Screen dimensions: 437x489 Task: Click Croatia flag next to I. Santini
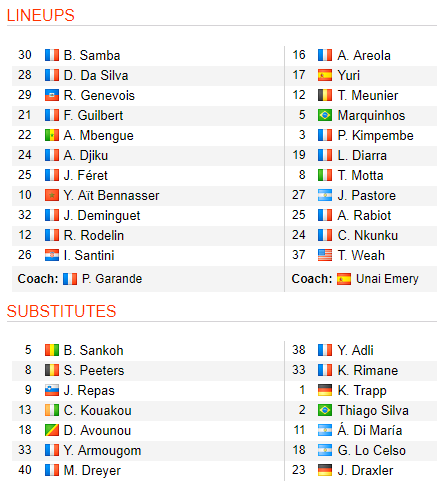52,255
